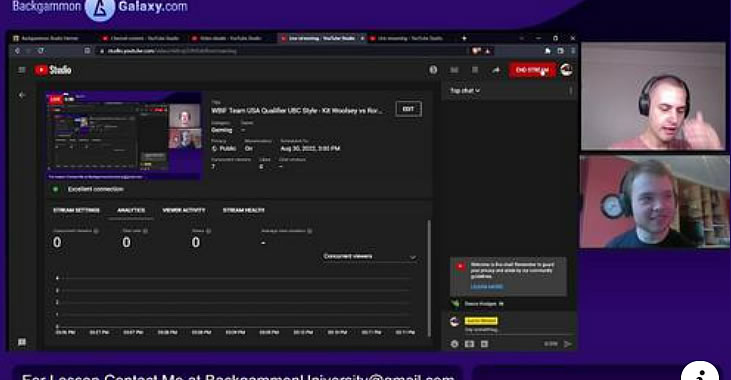
Task: Go back using the left arrow icon
Action: (x=22, y=95)
